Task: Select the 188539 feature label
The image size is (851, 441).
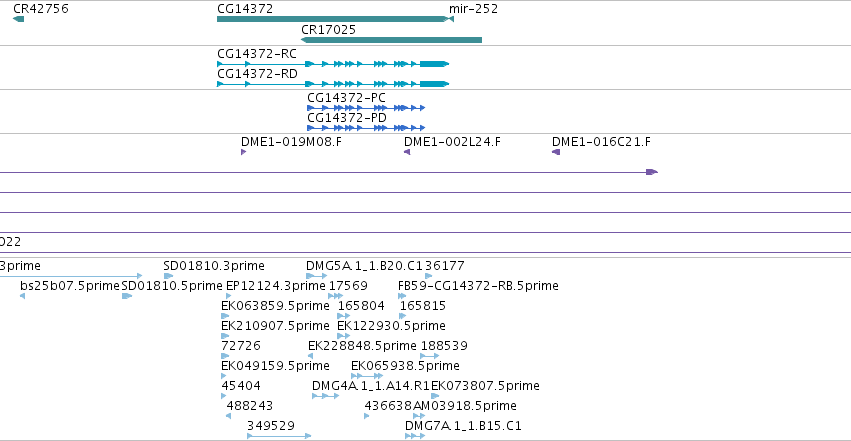Action: 444,346
